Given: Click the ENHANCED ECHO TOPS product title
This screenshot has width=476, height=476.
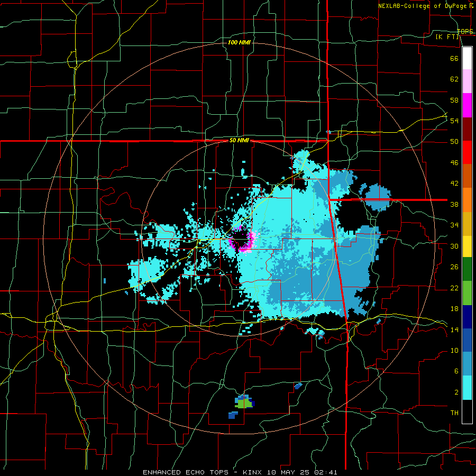Looking at the screenshot, I should [x=186, y=472].
